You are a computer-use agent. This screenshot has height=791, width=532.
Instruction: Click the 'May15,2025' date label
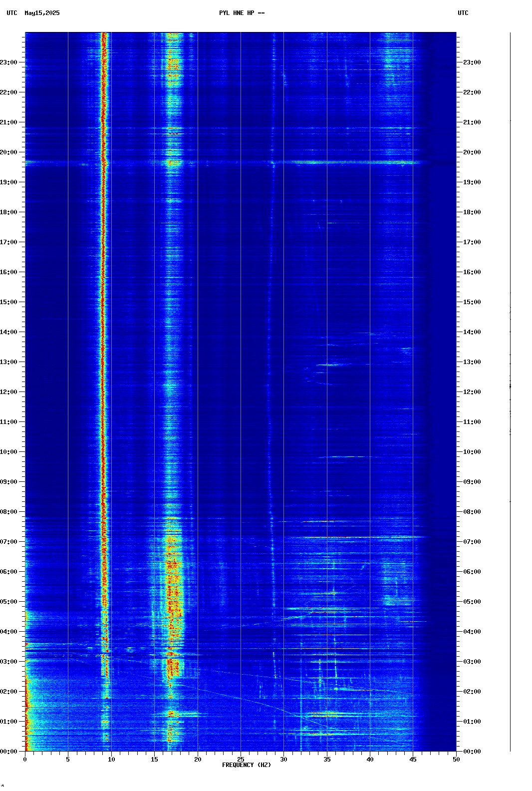tap(42, 13)
